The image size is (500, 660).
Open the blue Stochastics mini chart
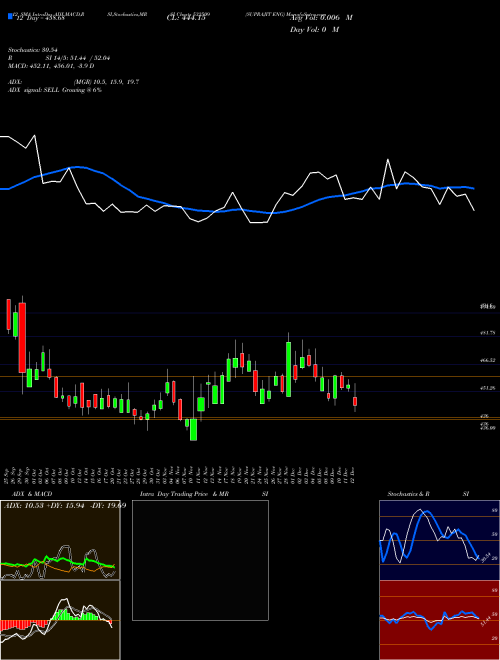[x=439, y=540]
